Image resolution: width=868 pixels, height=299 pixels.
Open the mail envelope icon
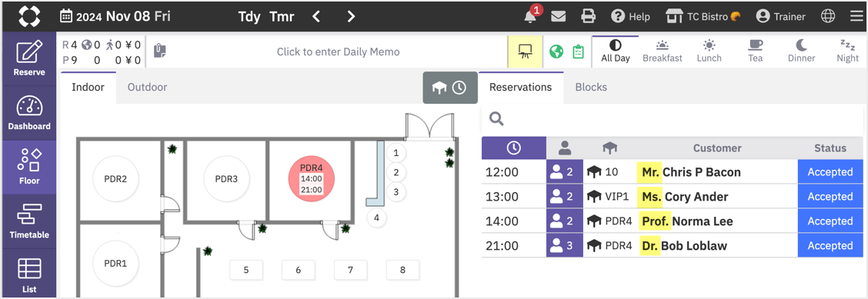coord(559,17)
